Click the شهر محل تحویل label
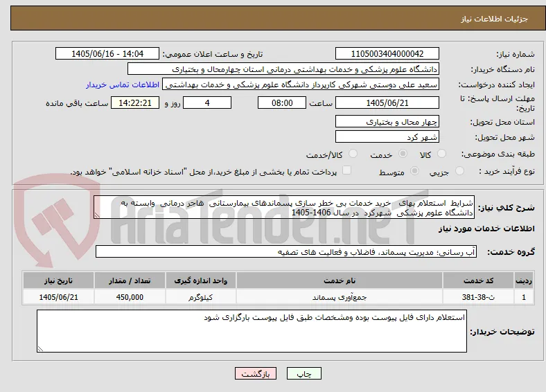The height and width of the screenshot is (392, 546). [x=505, y=138]
